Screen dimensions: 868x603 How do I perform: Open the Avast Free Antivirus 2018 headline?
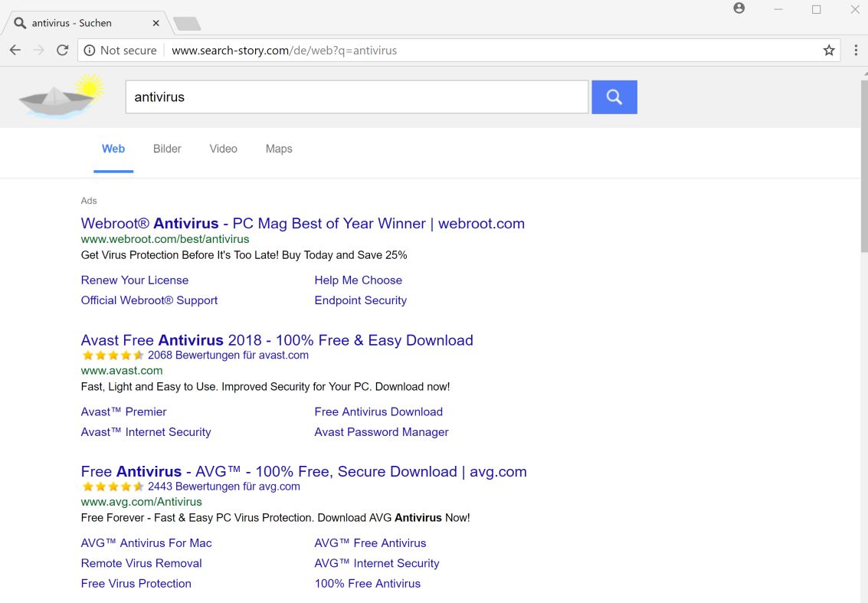coord(277,340)
